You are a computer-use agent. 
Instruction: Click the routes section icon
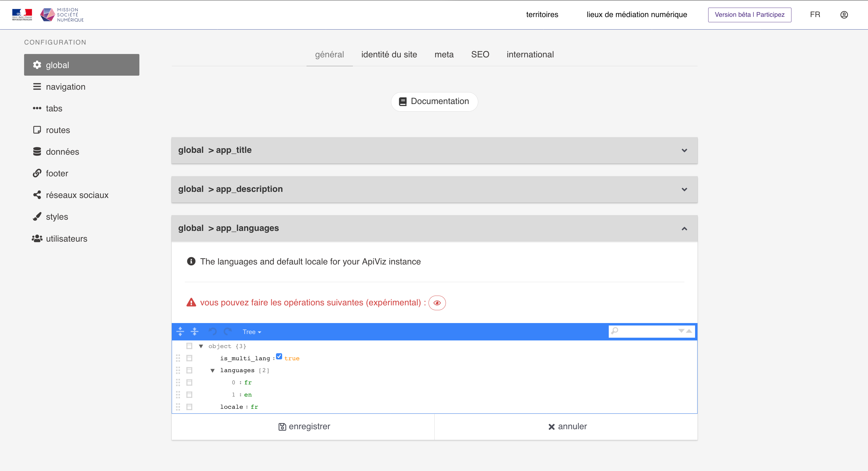click(x=37, y=130)
